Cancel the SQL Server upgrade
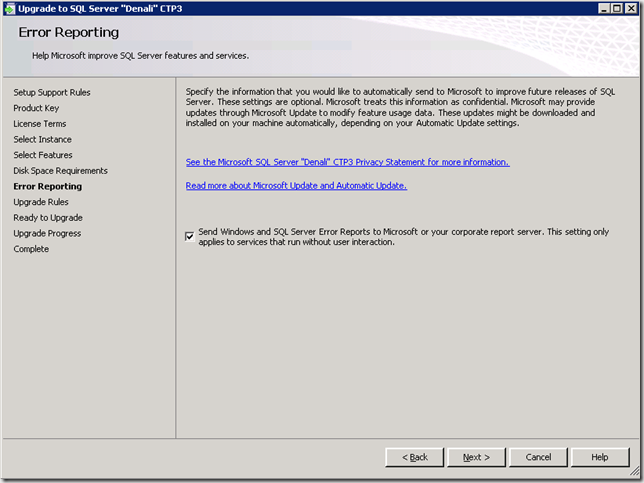This screenshot has height=483, width=644. [x=538, y=457]
